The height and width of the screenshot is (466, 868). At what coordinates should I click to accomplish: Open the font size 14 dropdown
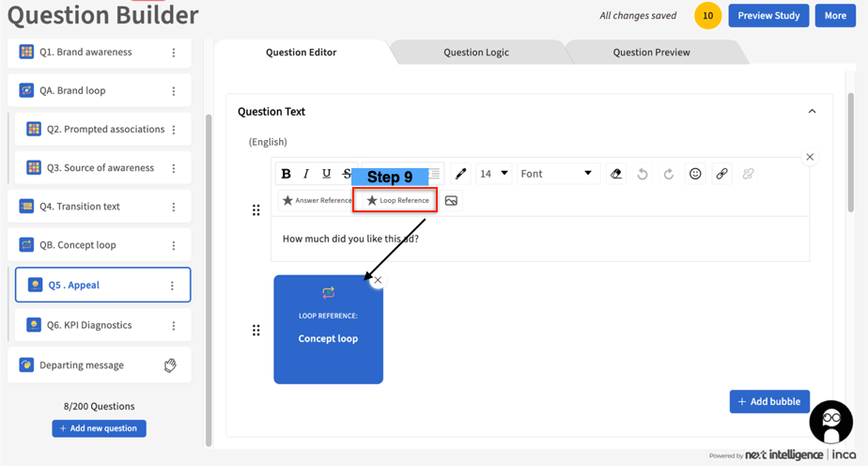[494, 174]
